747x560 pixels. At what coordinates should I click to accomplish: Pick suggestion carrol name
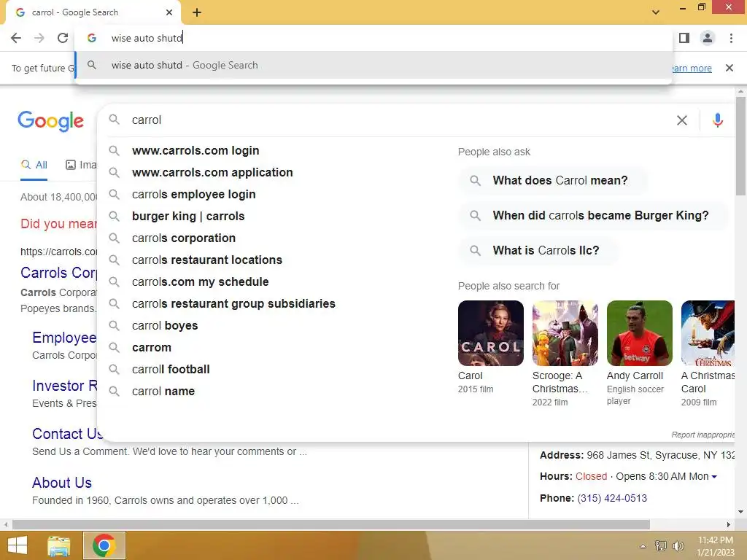click(163, 392)
